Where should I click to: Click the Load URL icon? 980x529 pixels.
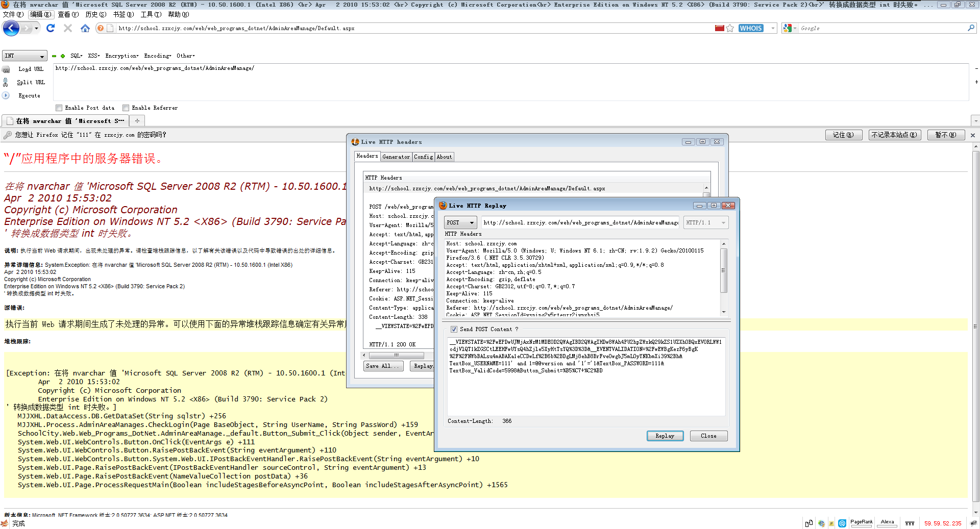(x=6, y=69)
